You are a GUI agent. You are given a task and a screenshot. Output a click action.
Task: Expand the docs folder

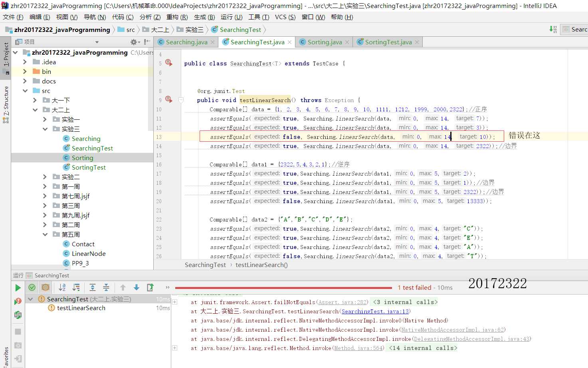tap(25, 81)
